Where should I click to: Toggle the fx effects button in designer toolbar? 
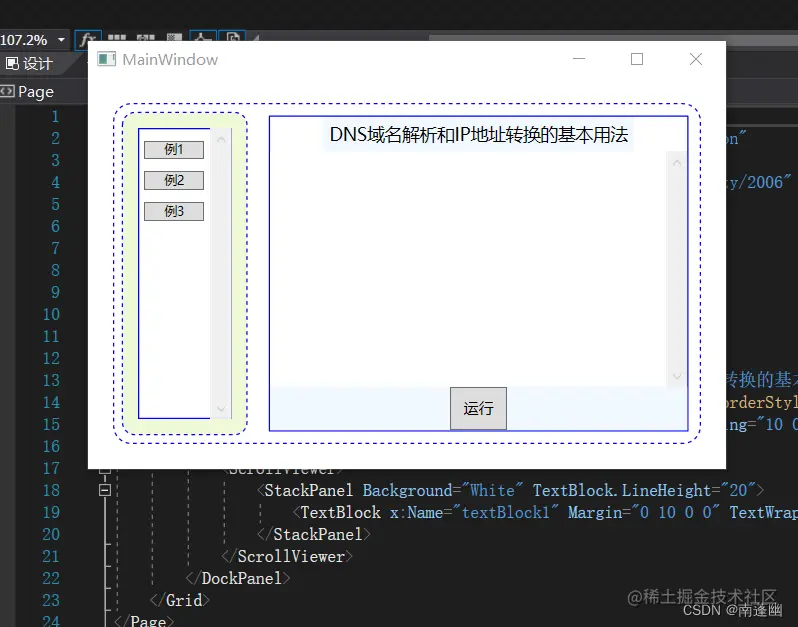(x=88, y=38)
